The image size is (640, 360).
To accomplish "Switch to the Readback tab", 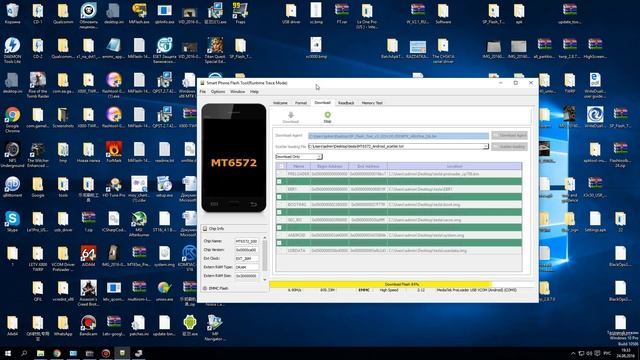I will point(346,103).
